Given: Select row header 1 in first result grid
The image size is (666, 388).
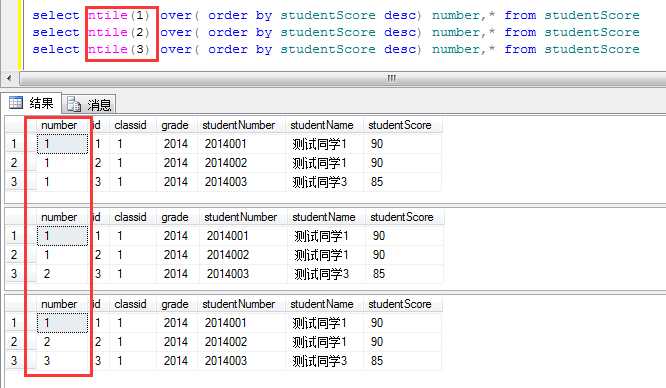Looking at the screenshot, I should coord(14,144).
